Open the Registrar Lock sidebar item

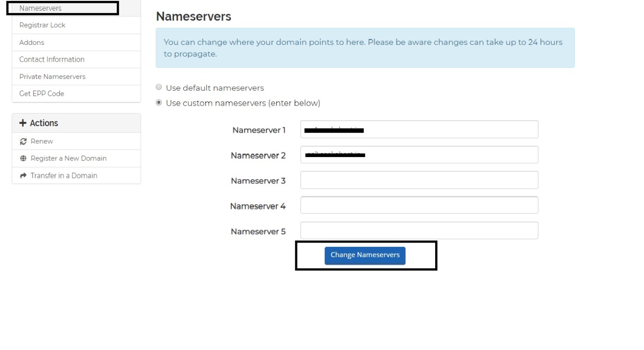[76, 25]
